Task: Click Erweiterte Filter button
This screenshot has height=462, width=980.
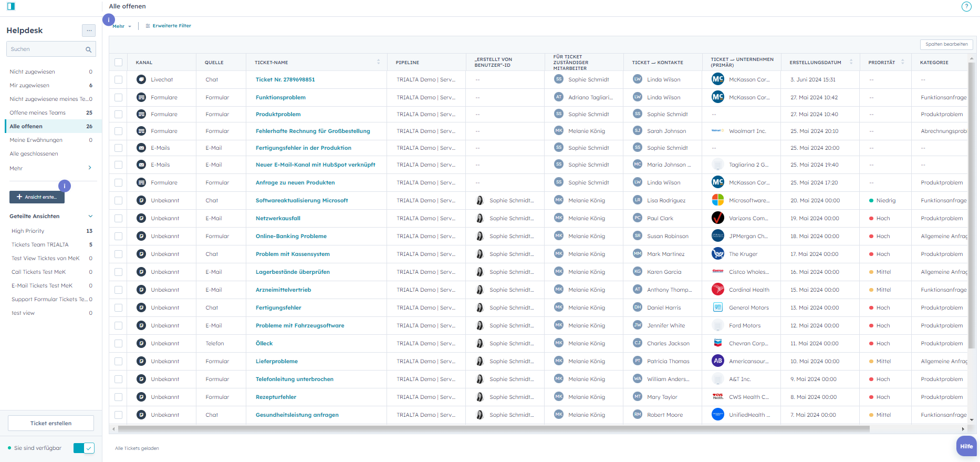Action: pos(168,26)
